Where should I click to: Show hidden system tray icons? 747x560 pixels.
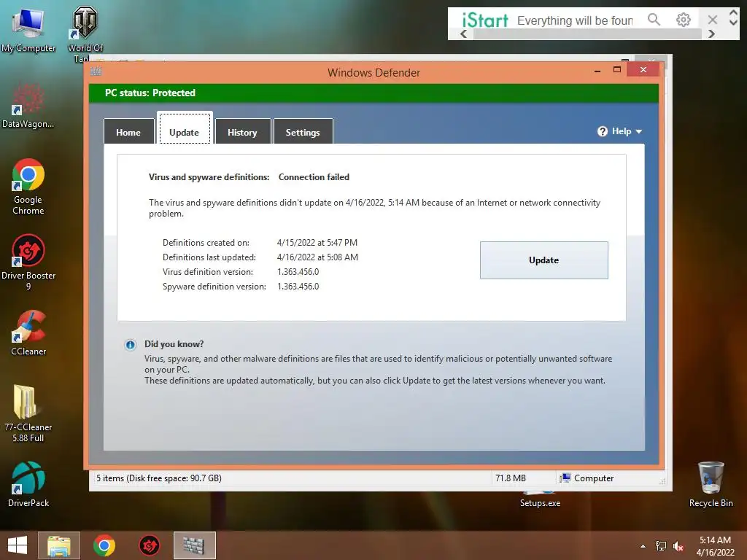643,546
